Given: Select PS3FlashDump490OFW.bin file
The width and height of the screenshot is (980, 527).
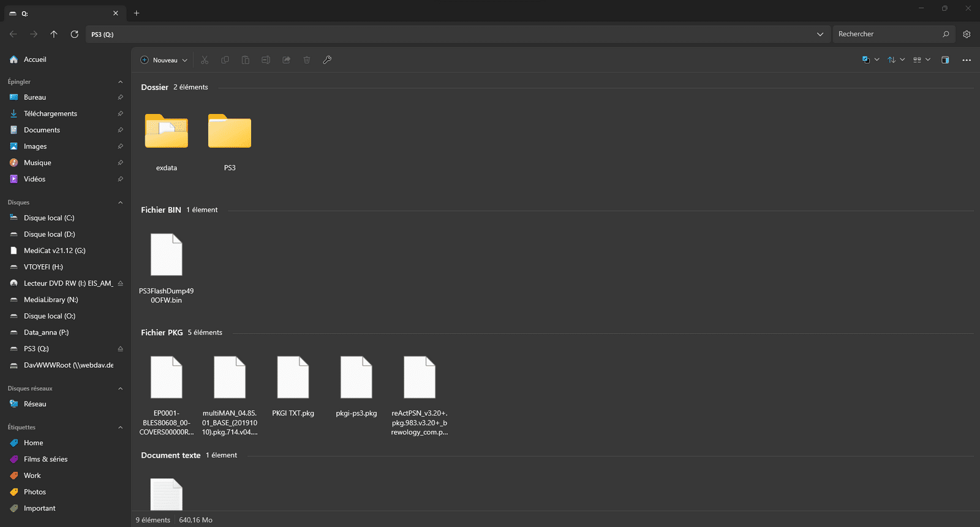Looking at the screenshot, I should [x=167, y=268].
